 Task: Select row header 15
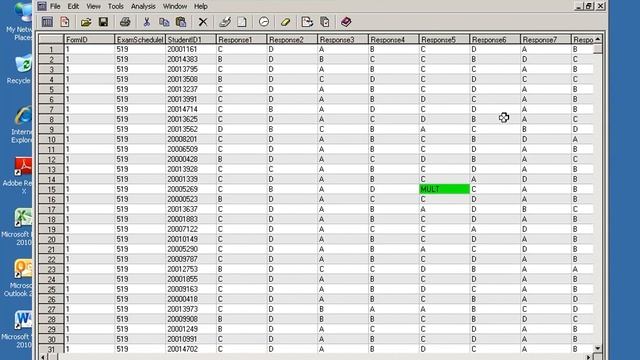tap(51, 189)
